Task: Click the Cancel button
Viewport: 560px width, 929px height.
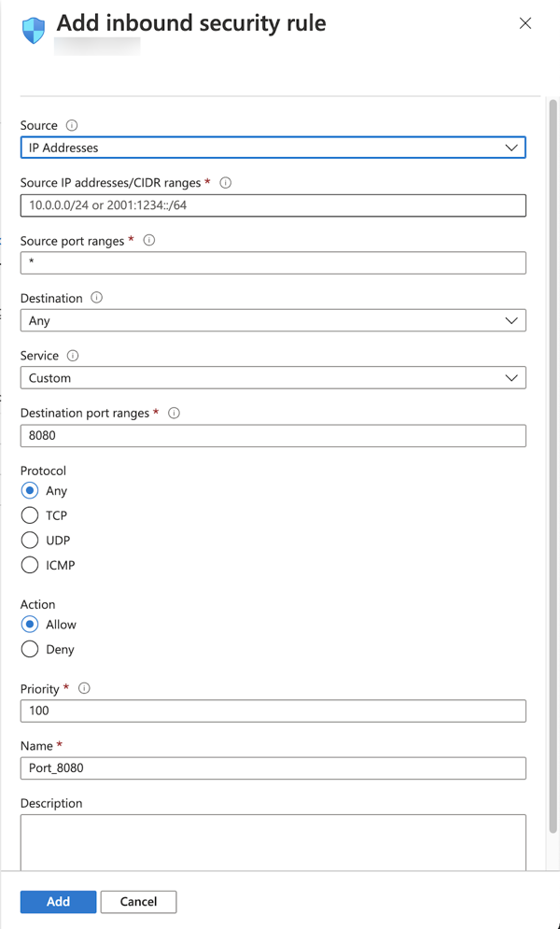Action: (138, 902)
